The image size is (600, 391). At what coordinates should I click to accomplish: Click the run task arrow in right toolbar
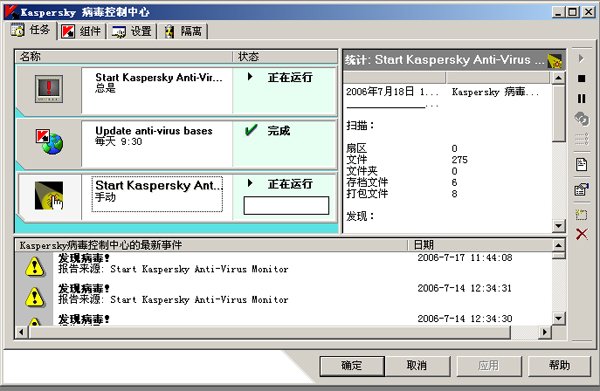coord(581,59)
